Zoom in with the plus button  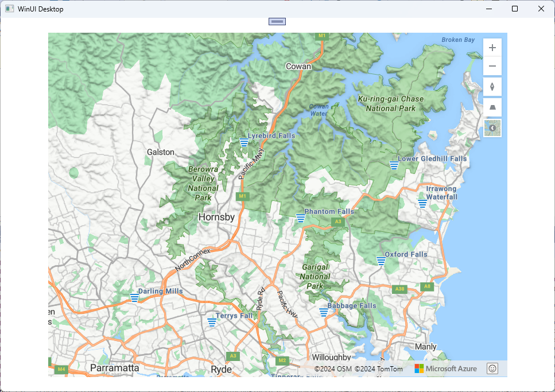492,48
